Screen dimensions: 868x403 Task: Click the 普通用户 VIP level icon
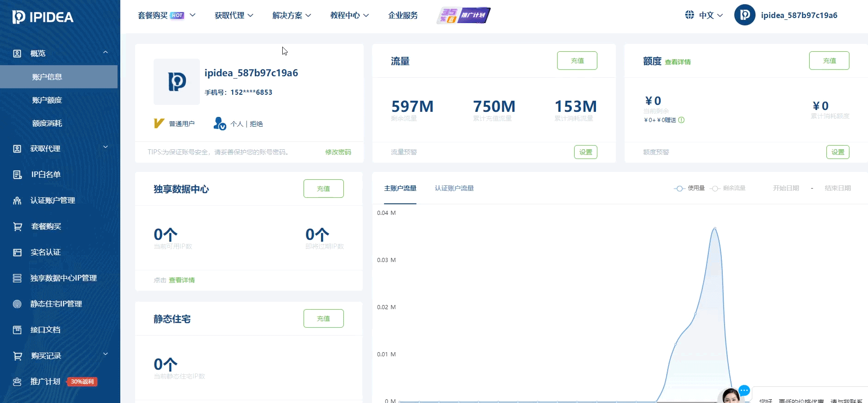tap(159, 123)
